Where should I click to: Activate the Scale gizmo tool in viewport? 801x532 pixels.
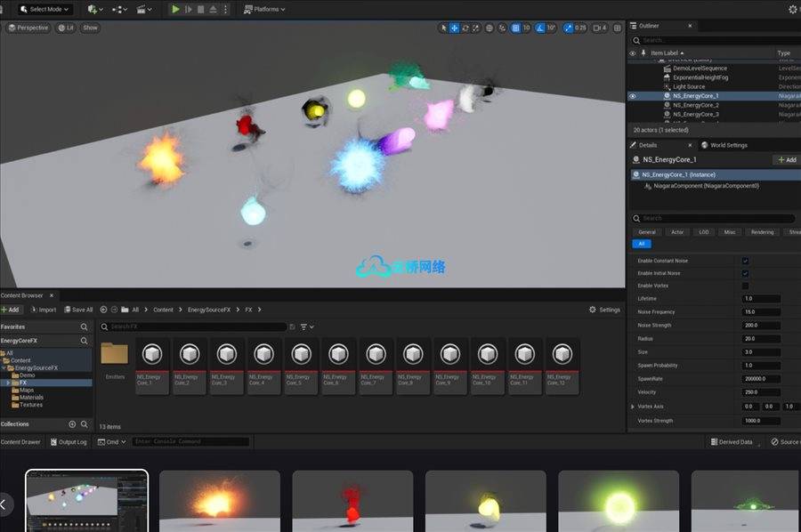(475, 28)
